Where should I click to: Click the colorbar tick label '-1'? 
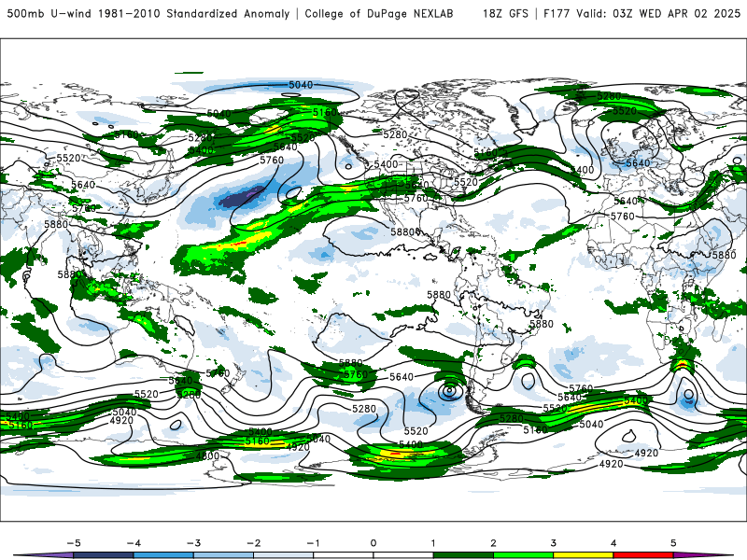click(313, 543)
